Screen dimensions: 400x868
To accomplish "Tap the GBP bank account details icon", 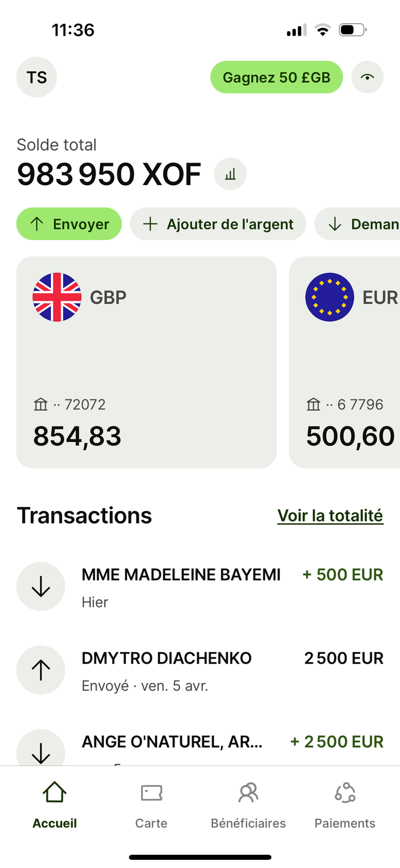I will coord(40,404).
